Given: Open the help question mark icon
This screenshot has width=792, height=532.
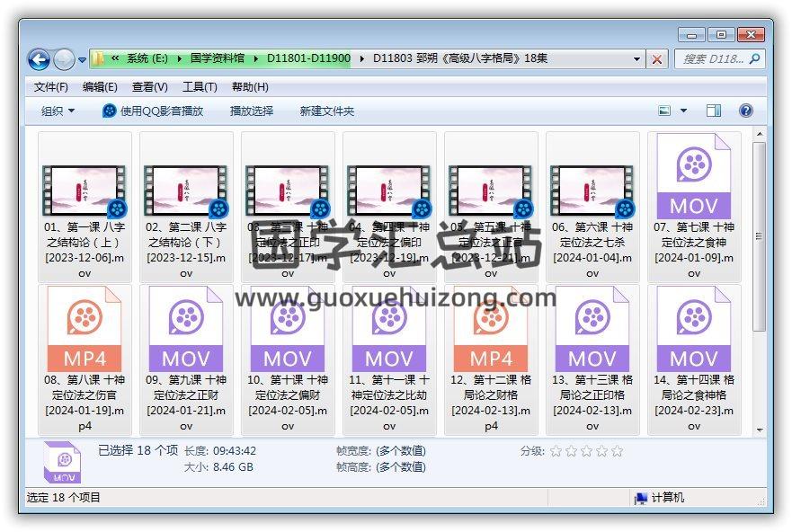Looking at the screenshot, I should (745, 111).
